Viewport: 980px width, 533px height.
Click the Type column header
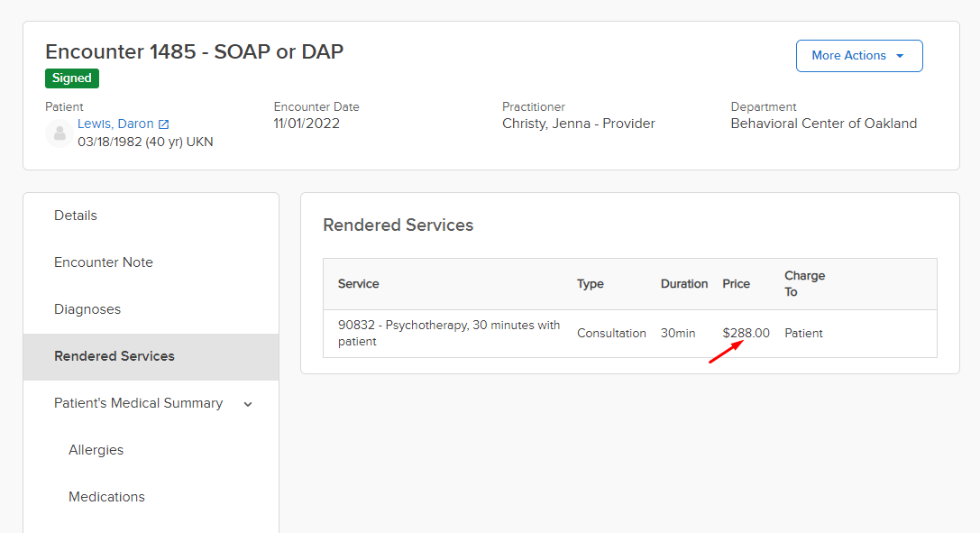click(590, 284)
